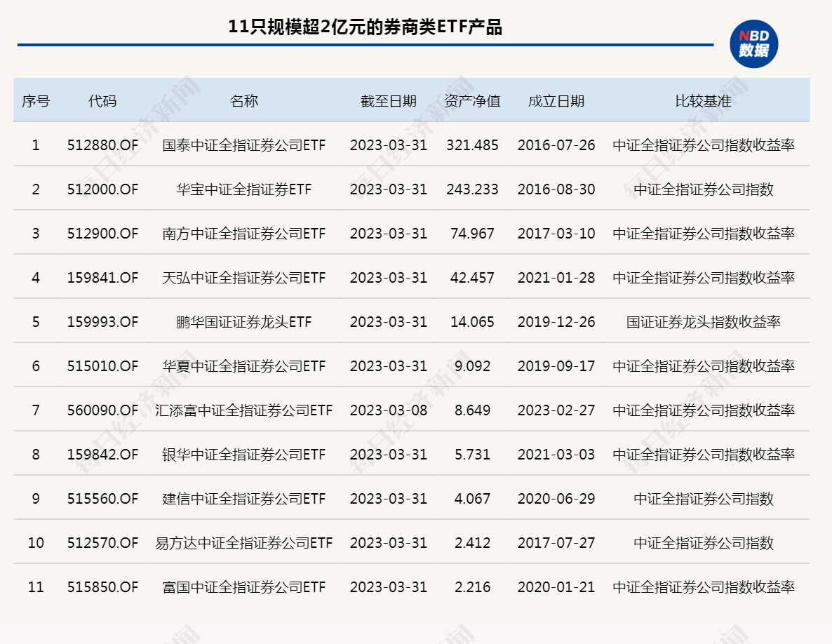Click the name 鹏华国证证券龙头ETF

243,321
